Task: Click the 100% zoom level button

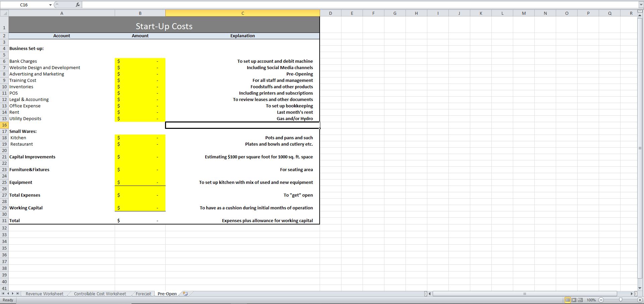Action: [x=591, y=300]
